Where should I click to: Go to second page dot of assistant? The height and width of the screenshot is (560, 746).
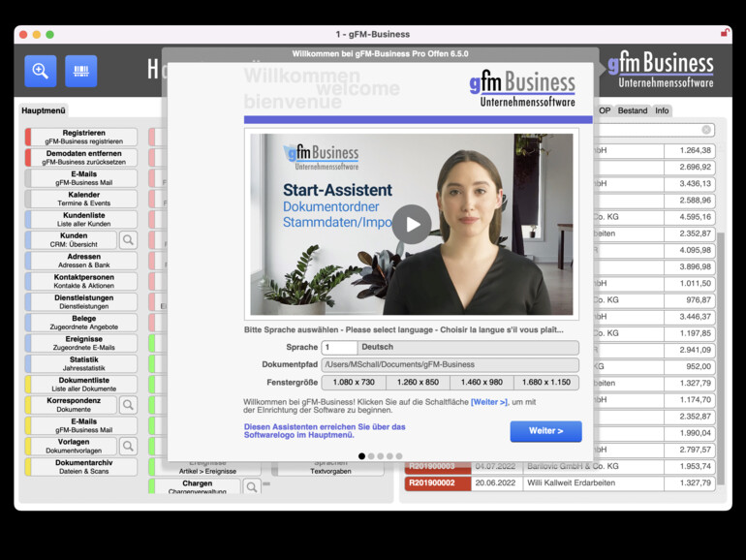(x=371, y=456)
